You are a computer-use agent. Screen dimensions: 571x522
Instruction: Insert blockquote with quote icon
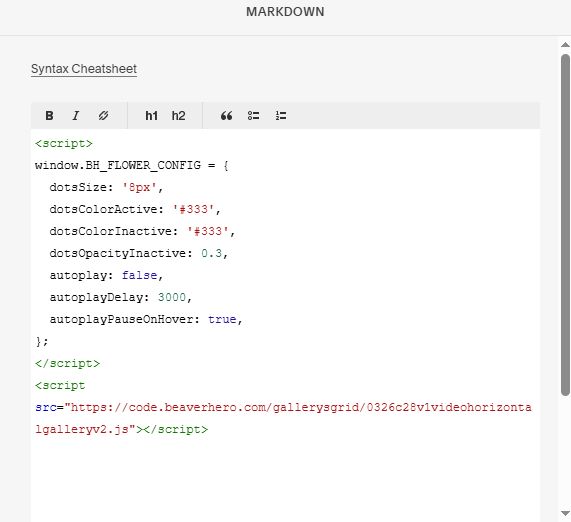[x=227, y=116]
